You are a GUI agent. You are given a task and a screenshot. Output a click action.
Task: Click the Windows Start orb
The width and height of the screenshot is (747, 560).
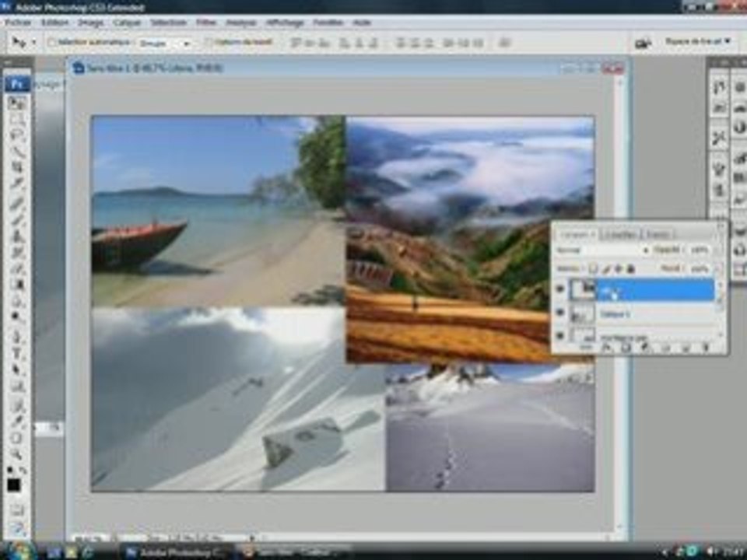click(20, 551)
